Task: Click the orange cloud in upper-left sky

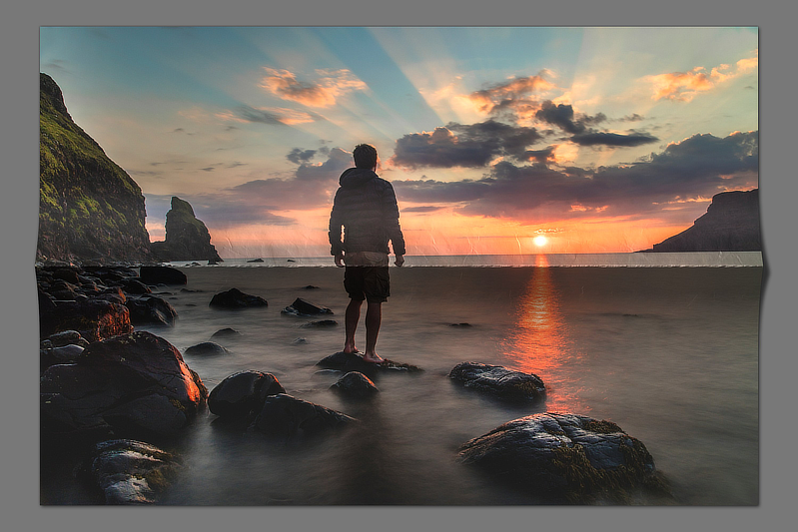Action: point(312,89)
